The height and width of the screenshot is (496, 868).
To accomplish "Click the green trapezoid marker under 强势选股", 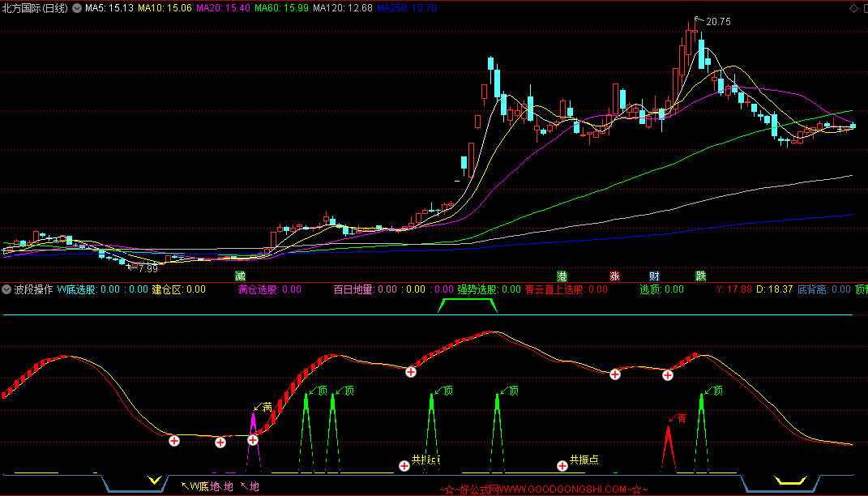I will pos(467,306).
